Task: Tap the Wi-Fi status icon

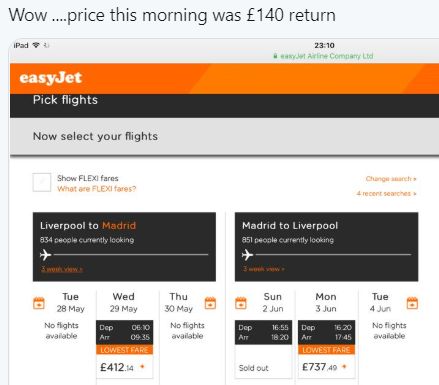Action: coord(36,45)
